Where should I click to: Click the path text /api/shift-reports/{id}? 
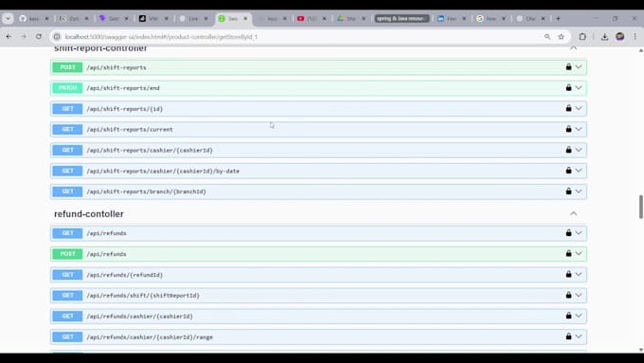124,109
